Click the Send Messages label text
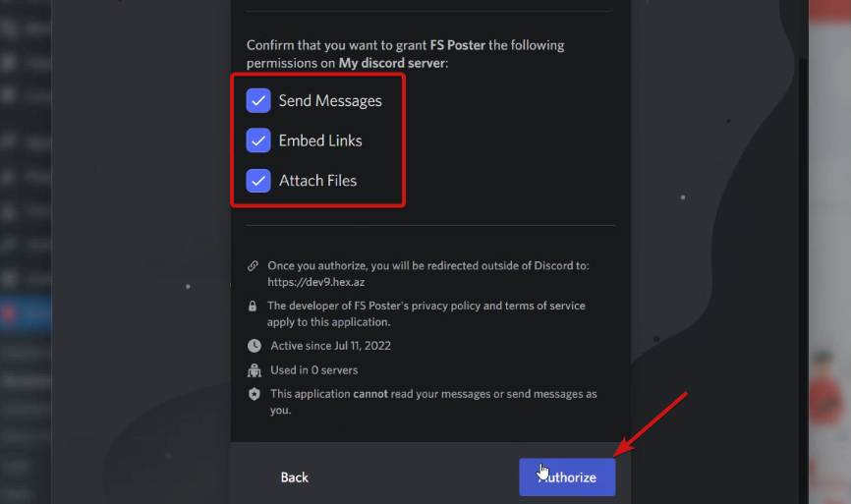This screenshot has width=851, height=504. pyautogui.click(x=330, y=101)
